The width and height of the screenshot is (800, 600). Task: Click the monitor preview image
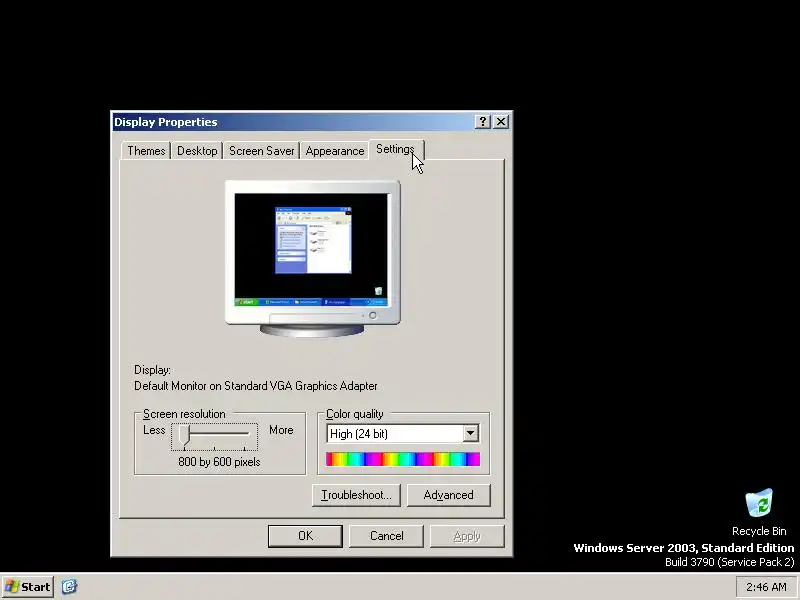[312, 258]
